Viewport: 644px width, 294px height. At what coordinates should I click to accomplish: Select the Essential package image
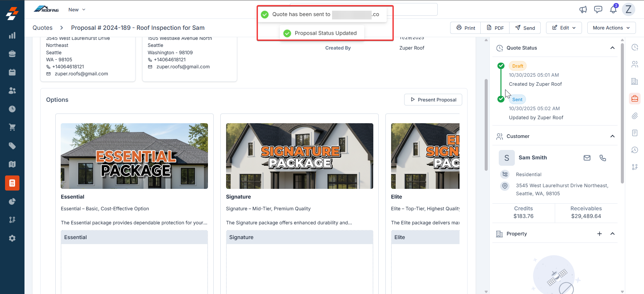tap(134, 156)
